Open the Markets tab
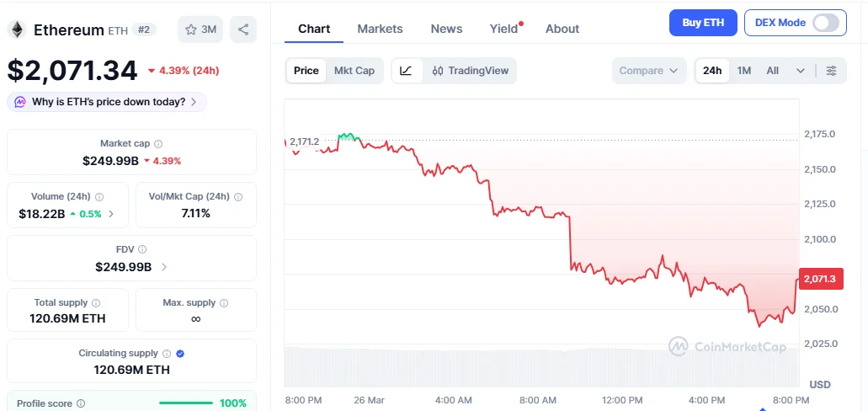 [380, 29]
